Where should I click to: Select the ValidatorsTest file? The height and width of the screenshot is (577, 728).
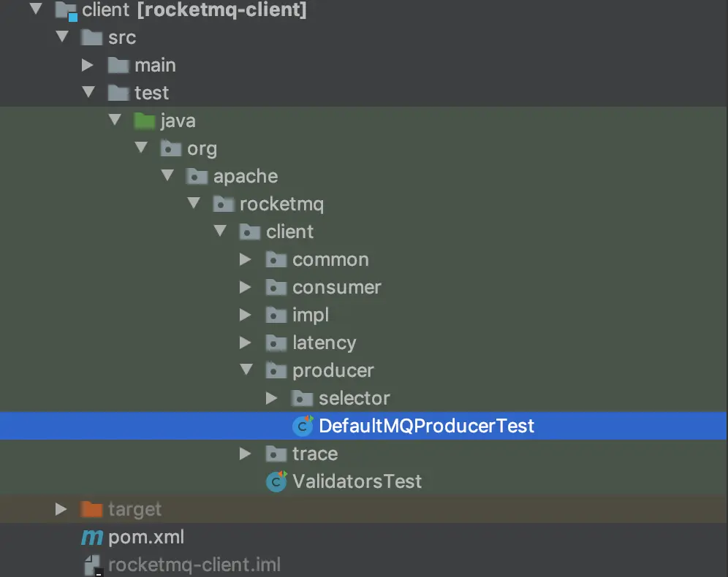pyautogui.click(x=357, y=481)
